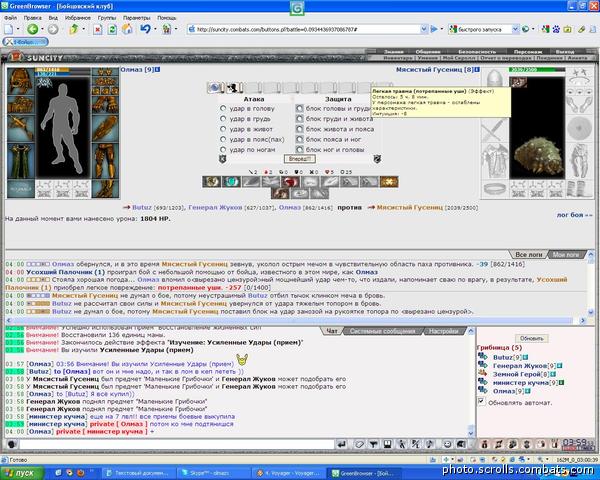
Task: Open the Избранное menu
Action: click(x=78, y=18)
